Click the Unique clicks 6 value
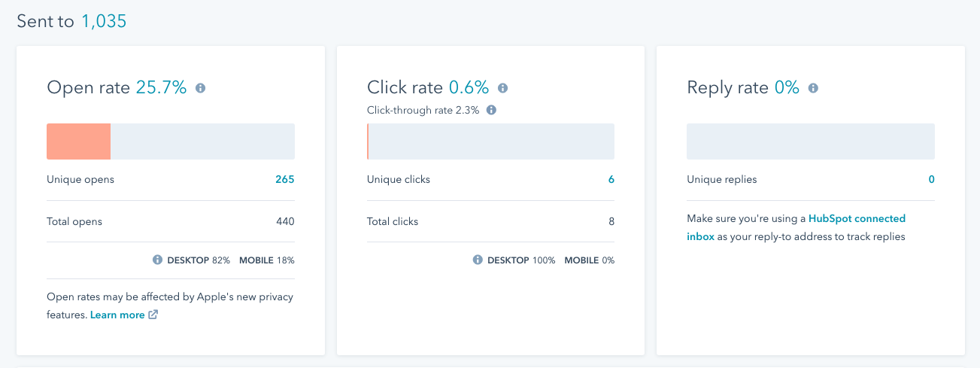The width and height of the screenshot is (980, 368). pos(611,180)
